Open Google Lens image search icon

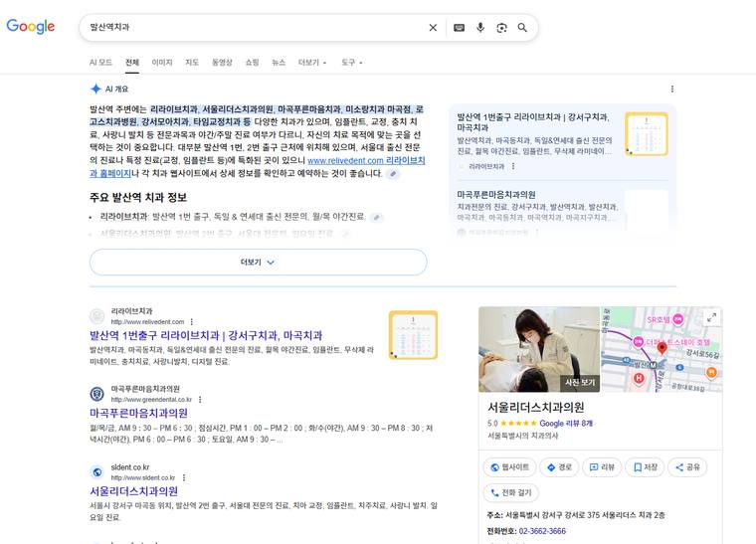(501, 28)
